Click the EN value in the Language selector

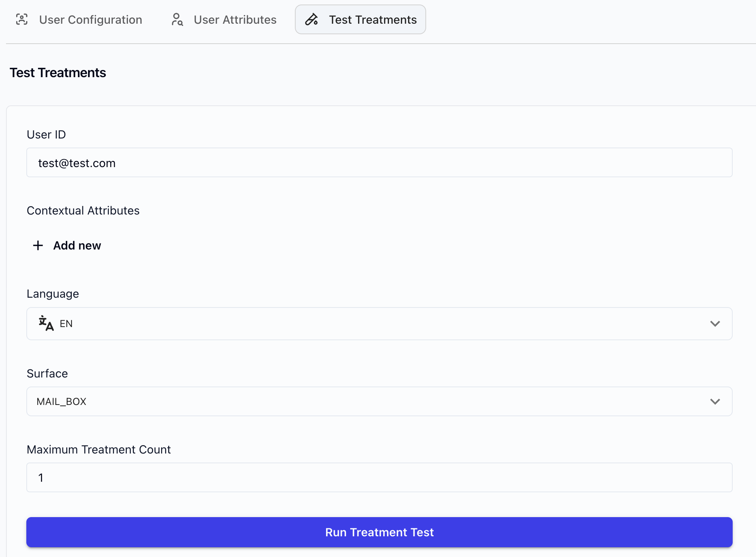[x=66, y=324]
